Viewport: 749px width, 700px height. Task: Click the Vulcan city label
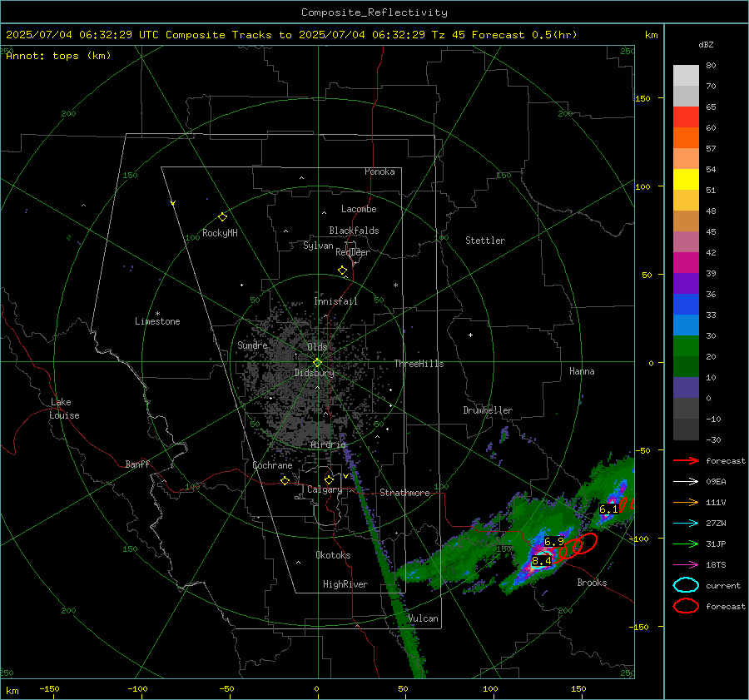[x=423, y=618]
